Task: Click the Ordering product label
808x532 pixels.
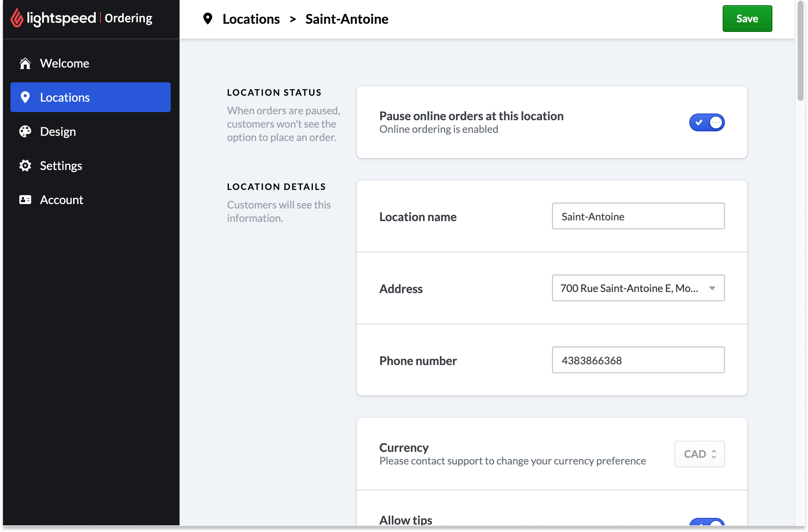Action: 128,19
